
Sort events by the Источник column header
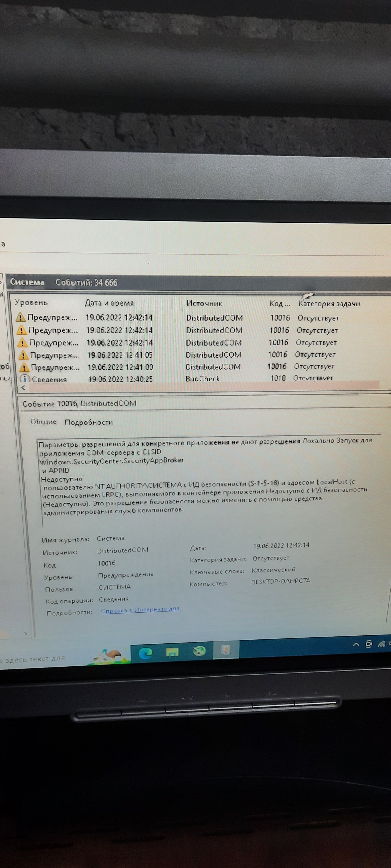204,303
